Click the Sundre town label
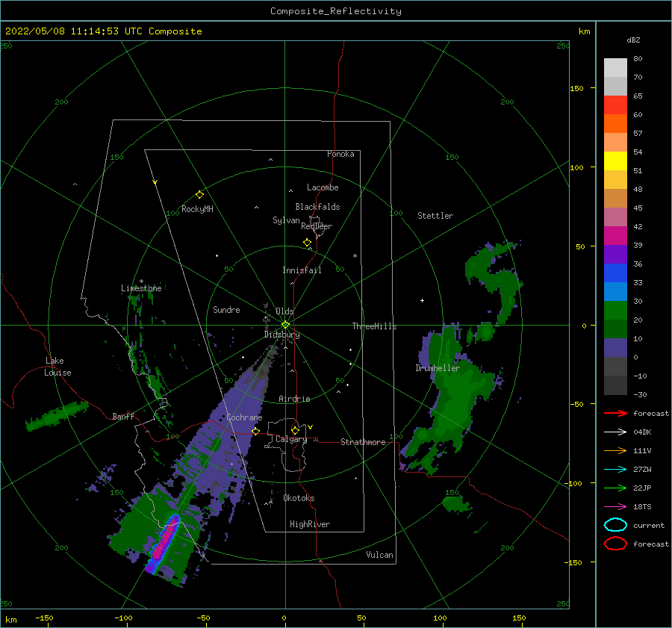The height and width of the screenshot is (628, 672). pos(226,310)
